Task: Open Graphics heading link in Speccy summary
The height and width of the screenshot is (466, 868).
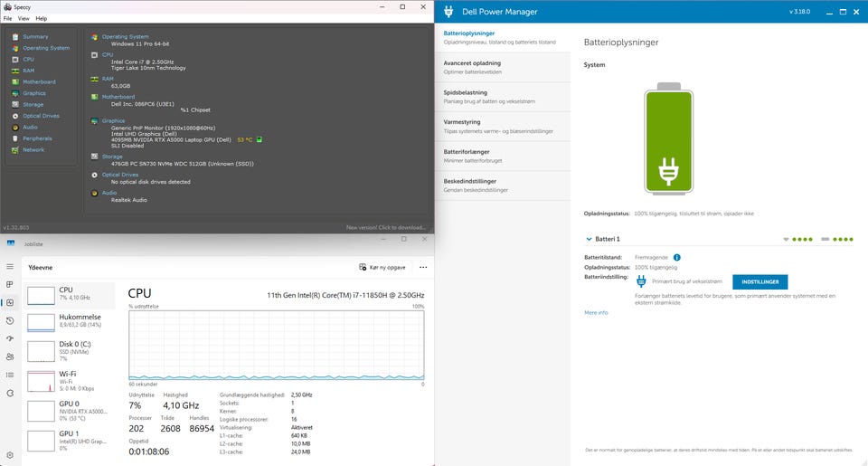Action: click(x=113, y=120)
